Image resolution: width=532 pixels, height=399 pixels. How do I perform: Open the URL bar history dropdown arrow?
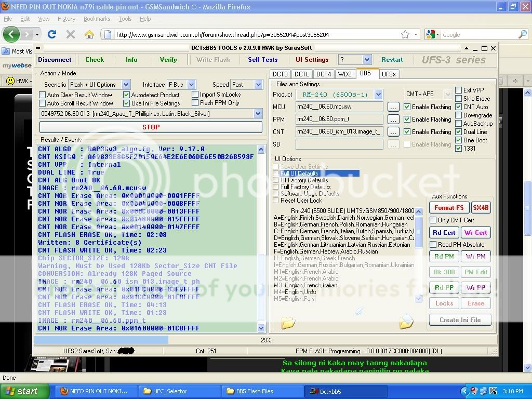(x=416, y=35)
